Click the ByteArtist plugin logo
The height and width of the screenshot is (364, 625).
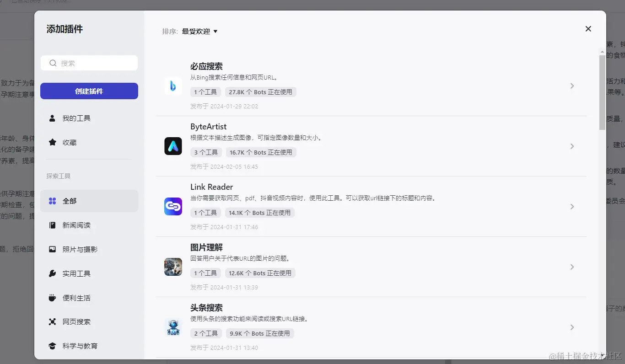click(x=173, y=146)
